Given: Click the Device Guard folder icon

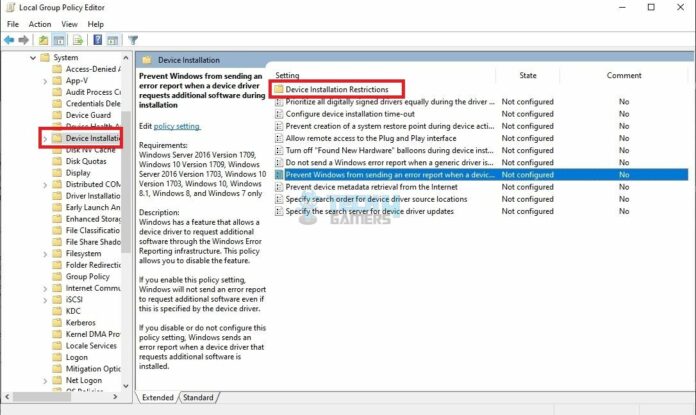Looking at the screenshot, I should [57, 115].
